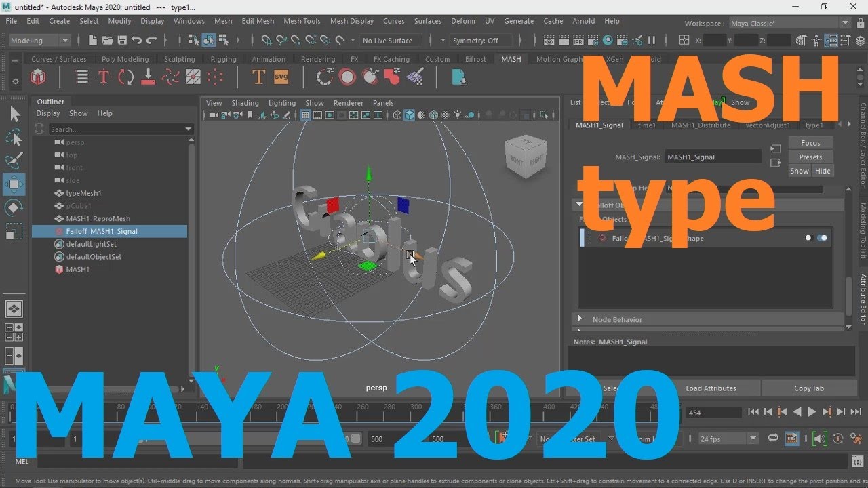
Task: Click the MASH network creation shelf icon
Action: (39, 77)
